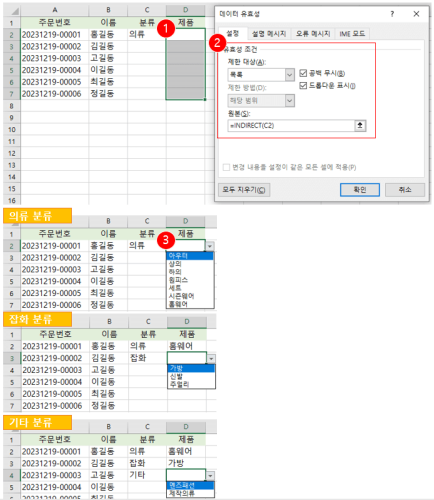Select 가방 in the open 잡화 dropdown list
Viewport: 434px width, 500px height.
191,368
